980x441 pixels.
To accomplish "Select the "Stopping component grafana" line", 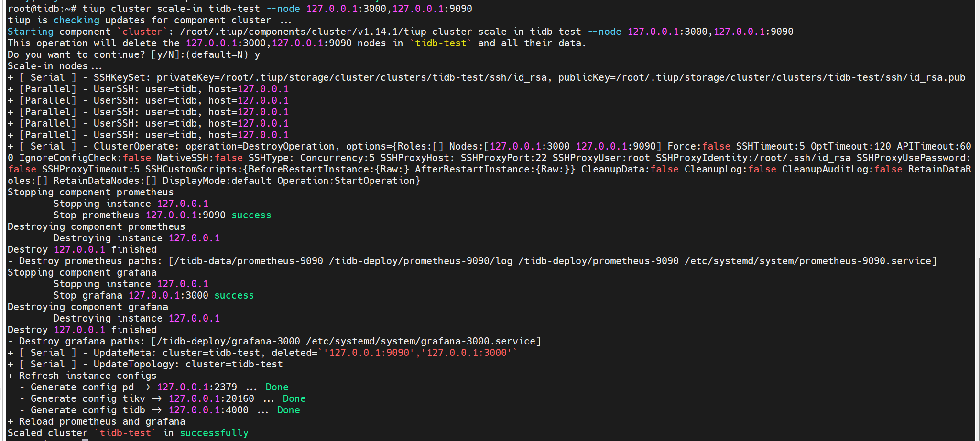I will click(x=82, y=272).
